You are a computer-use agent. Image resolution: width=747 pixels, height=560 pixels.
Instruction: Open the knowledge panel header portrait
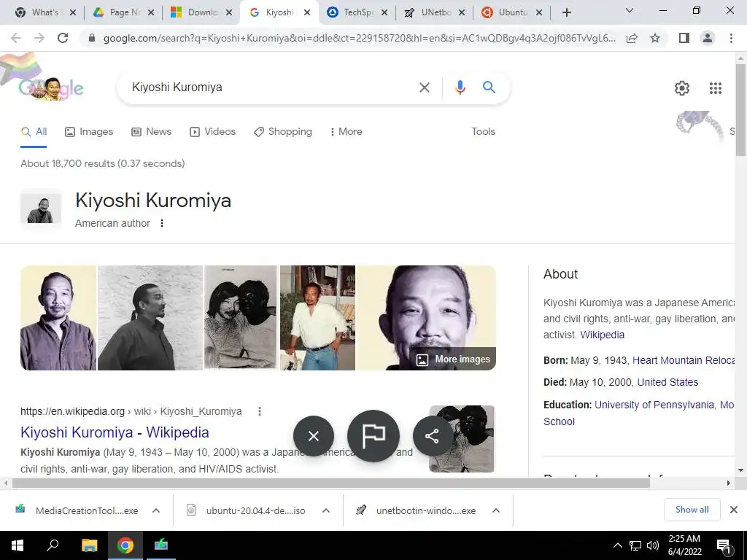(x=41, y=209)
